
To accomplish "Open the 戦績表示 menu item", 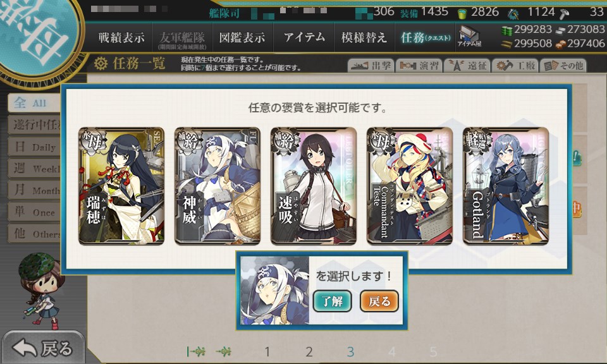I will pos(121,37).
